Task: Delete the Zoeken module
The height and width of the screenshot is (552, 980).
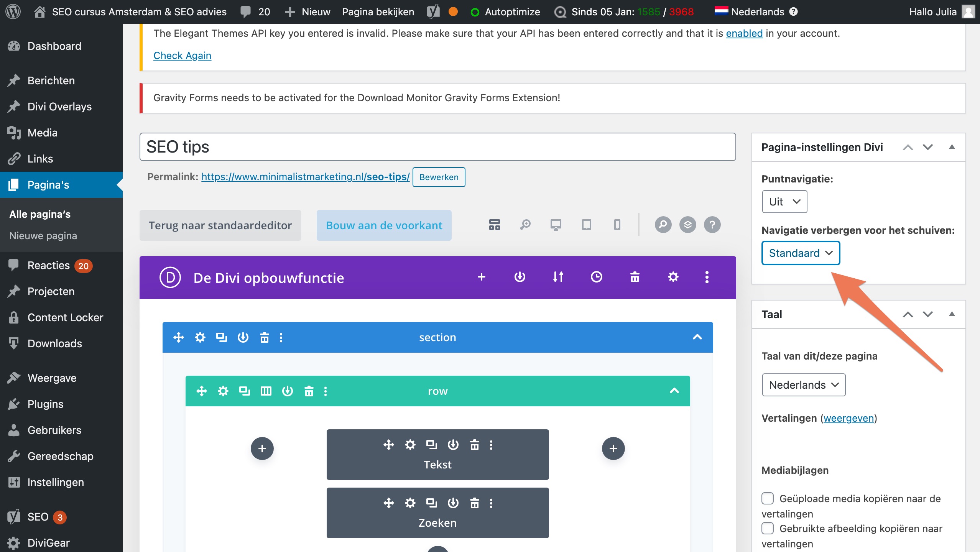Action: [474, 503]
